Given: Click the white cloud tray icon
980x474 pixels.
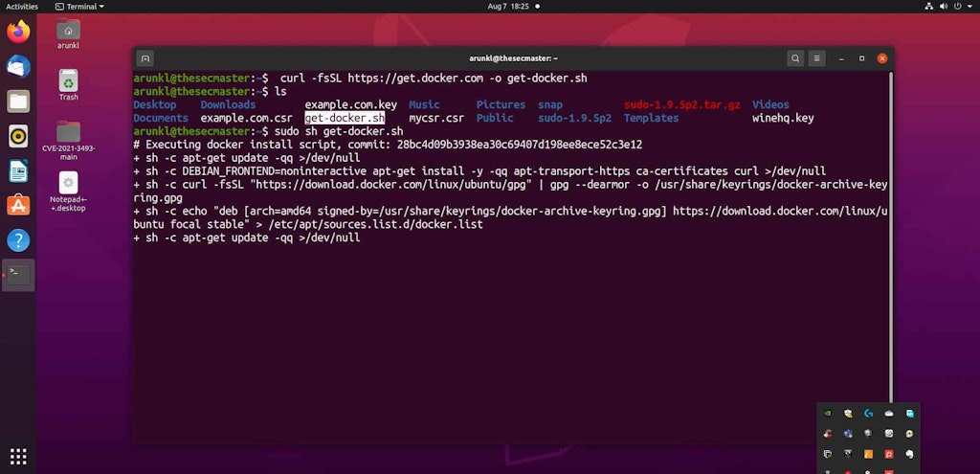Looking at the screenshot, I should [x=889, y=414].
